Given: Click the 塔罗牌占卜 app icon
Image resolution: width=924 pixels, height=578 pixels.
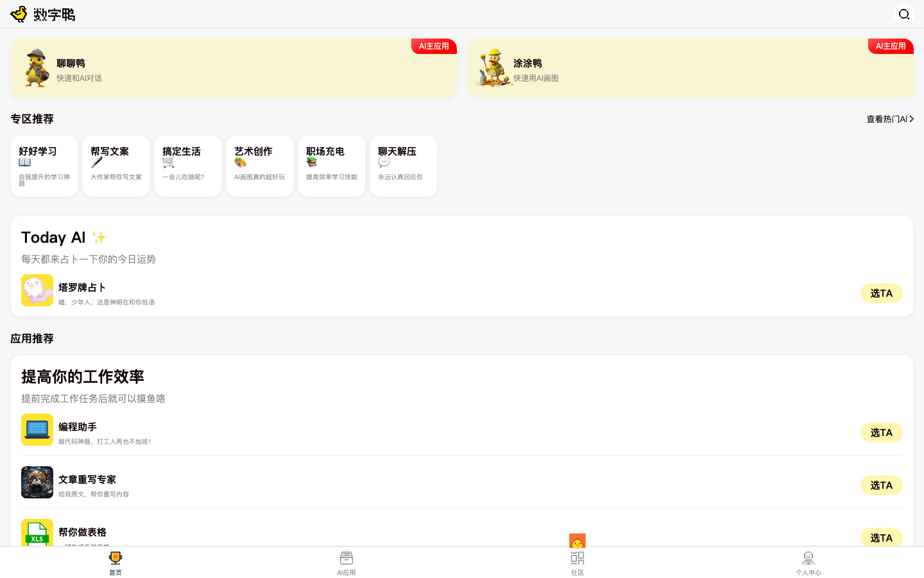Looking at the screenshot, I should point(37,290).
